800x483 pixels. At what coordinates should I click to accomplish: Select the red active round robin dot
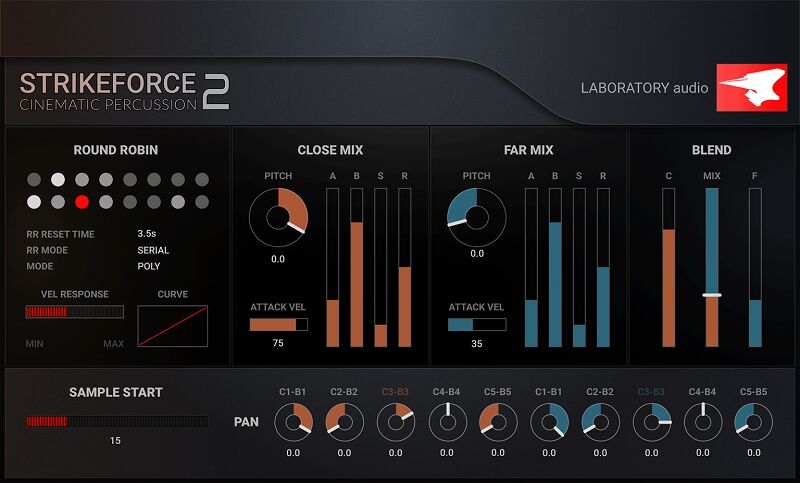(82, 202)
